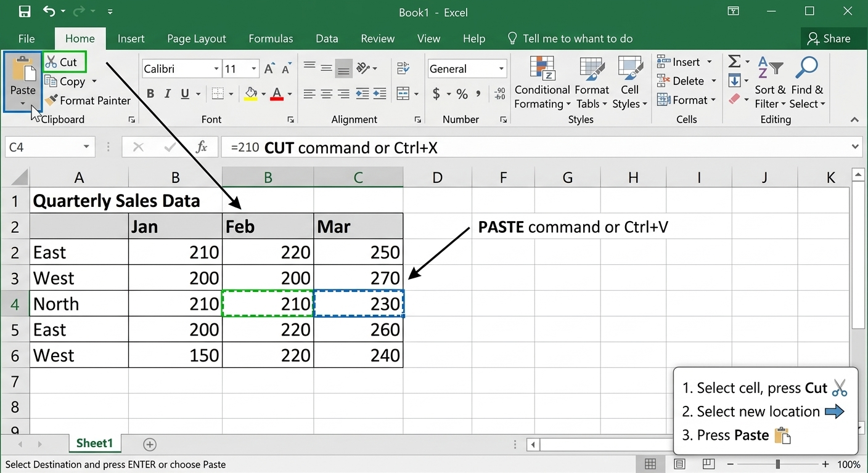Click the yellow fill color button
The width and height of the screenshot is (868, 473).
click(250, 94)
